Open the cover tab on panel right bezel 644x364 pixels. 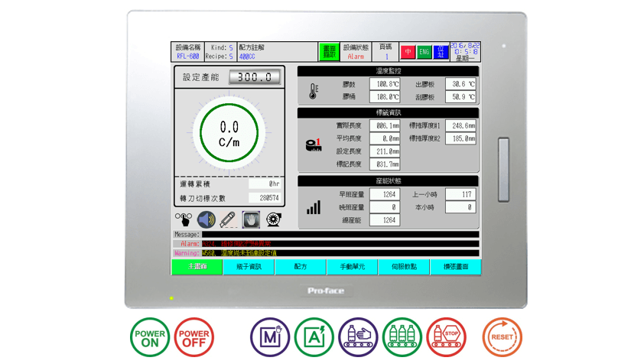[x=503, y=170]
